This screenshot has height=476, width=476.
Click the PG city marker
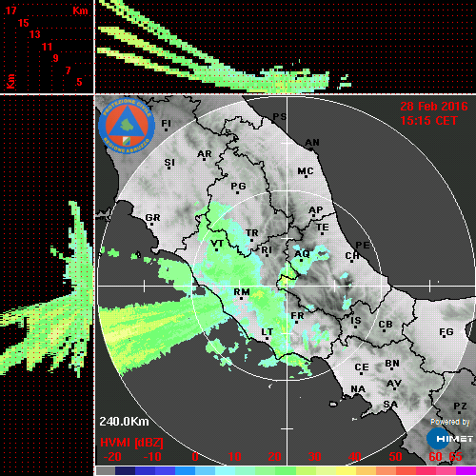click(x=237, y=192)
